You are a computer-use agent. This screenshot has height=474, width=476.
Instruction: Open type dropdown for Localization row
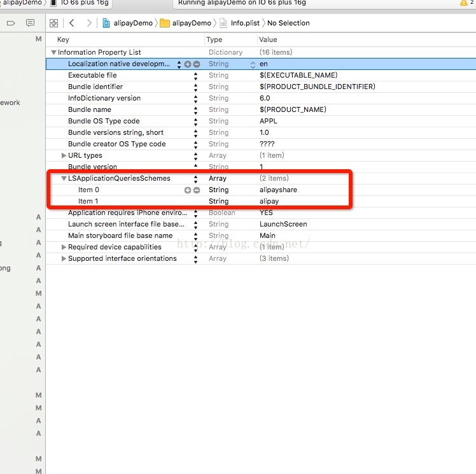tap(253, 64)
